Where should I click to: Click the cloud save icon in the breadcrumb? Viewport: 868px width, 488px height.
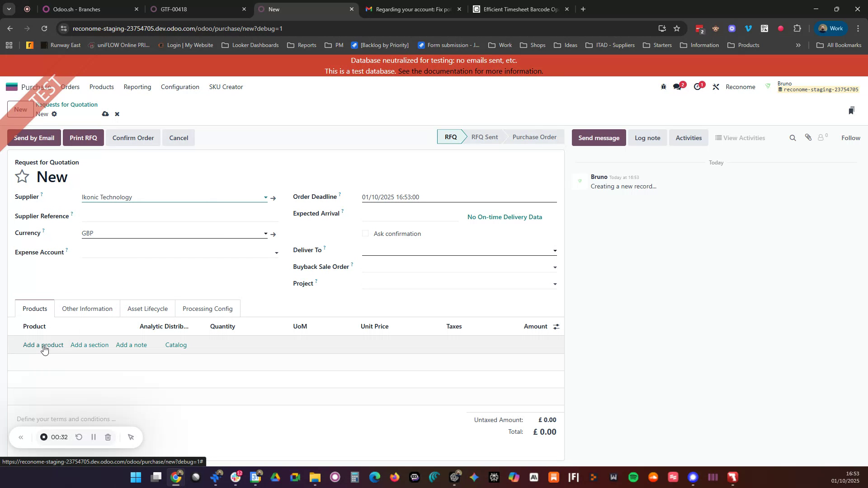[105, 114]
